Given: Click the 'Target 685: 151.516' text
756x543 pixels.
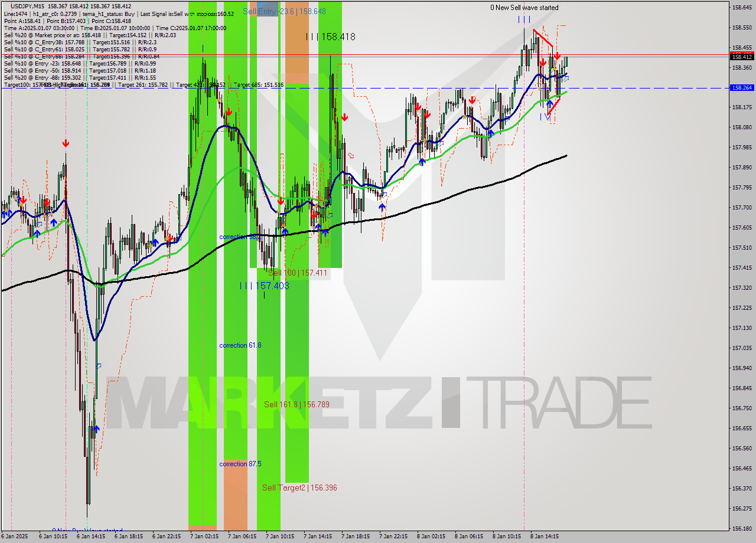Looking at the screenshot, I should (x=258, y=85).
